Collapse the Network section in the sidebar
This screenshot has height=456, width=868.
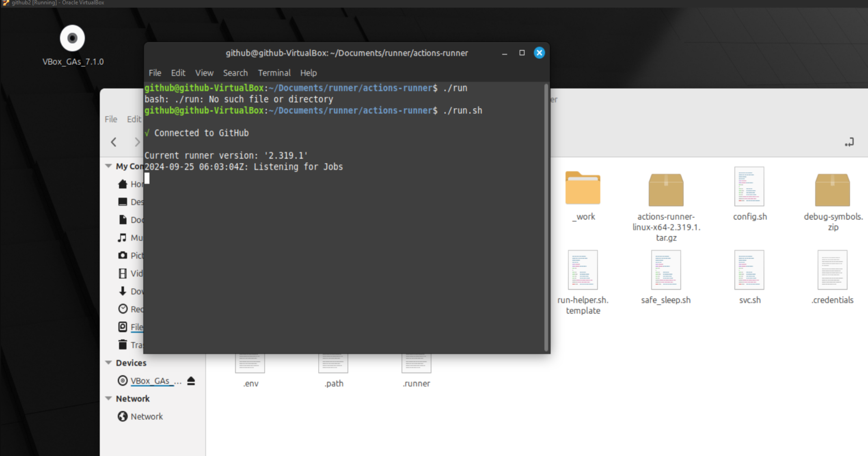[108, 398]
